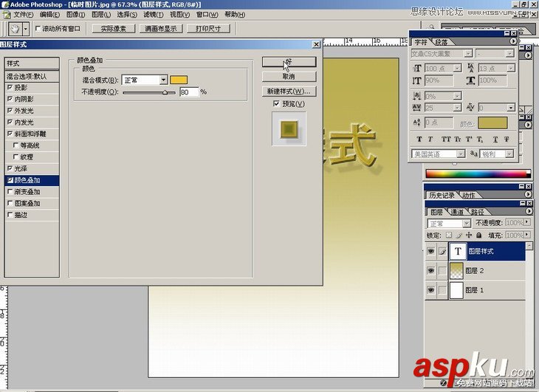Enable the 描边 stroke checkbox

tap(10, 215)
